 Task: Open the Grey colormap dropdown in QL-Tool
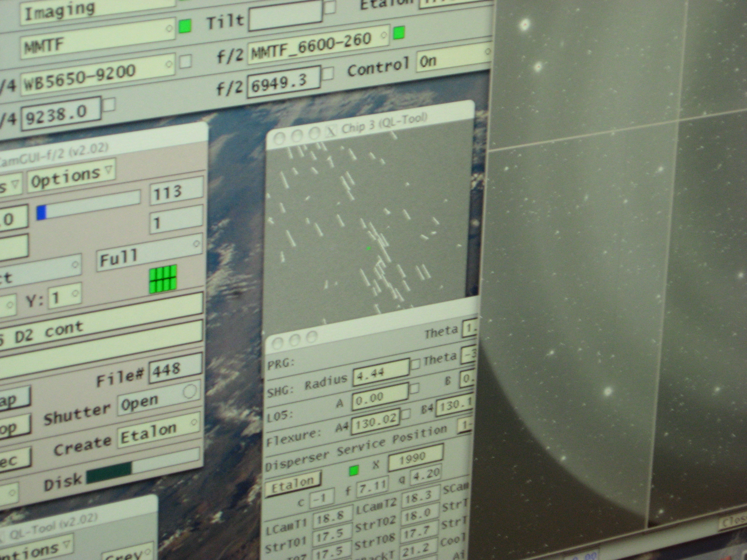click(x=128, y=553)
